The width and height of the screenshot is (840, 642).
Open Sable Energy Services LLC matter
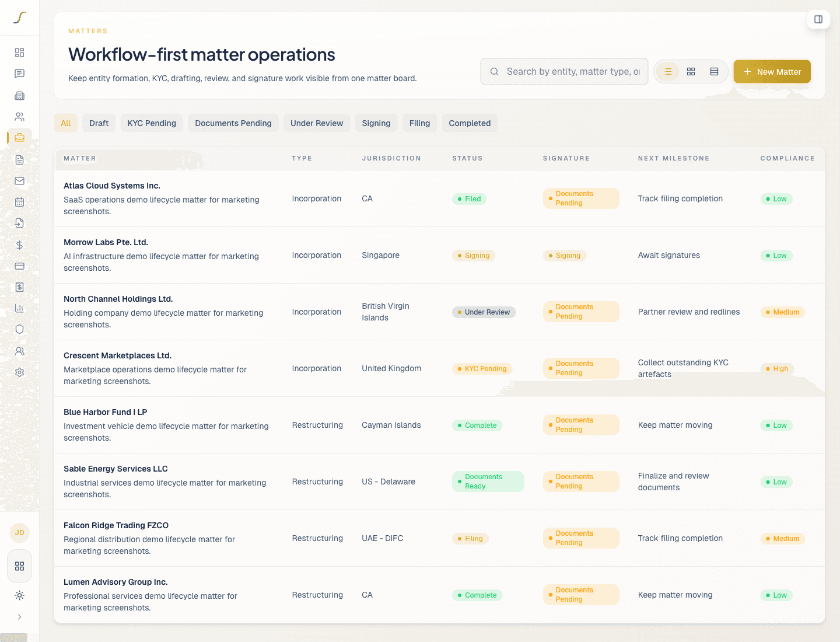(116, 469)
